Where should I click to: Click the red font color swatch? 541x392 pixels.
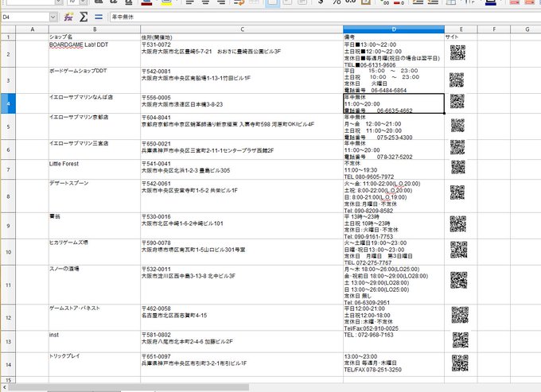point(146,2)
